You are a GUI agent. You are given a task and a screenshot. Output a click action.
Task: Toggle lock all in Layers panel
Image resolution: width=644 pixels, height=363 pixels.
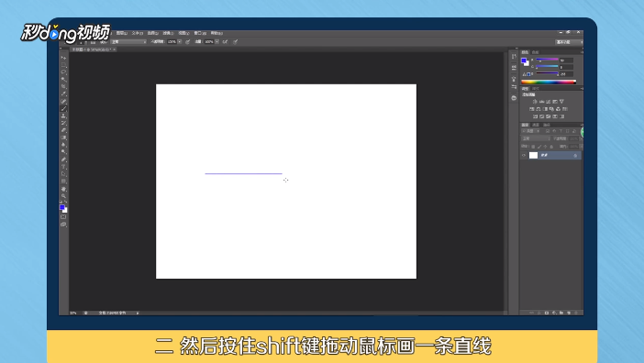[551, 147]
